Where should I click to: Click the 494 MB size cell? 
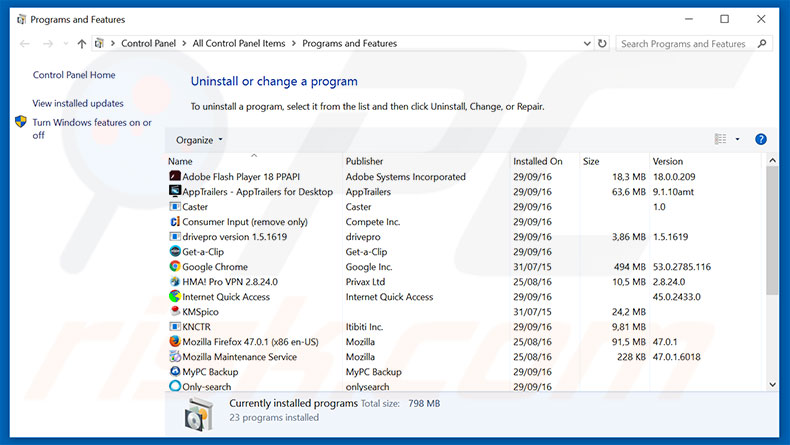tap(629, 267)
